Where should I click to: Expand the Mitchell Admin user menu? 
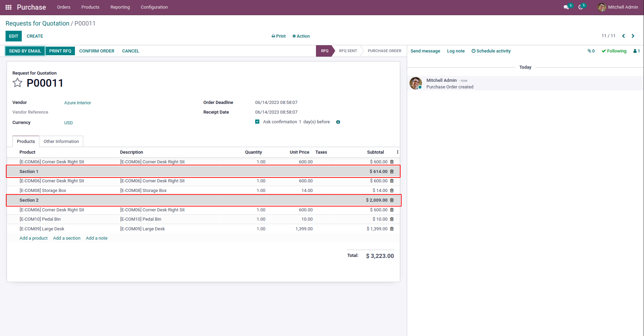pyautogui.click(x=618, y=7)
